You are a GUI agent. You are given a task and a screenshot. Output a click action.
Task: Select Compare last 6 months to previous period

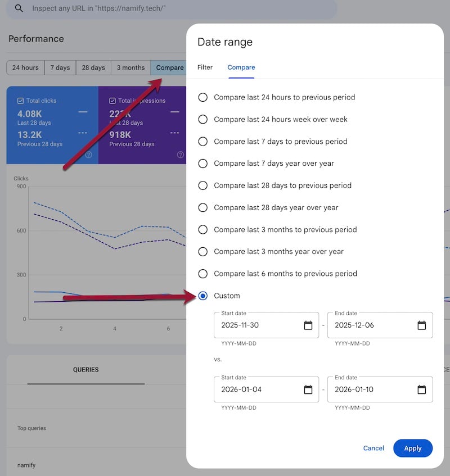point(203,274)
